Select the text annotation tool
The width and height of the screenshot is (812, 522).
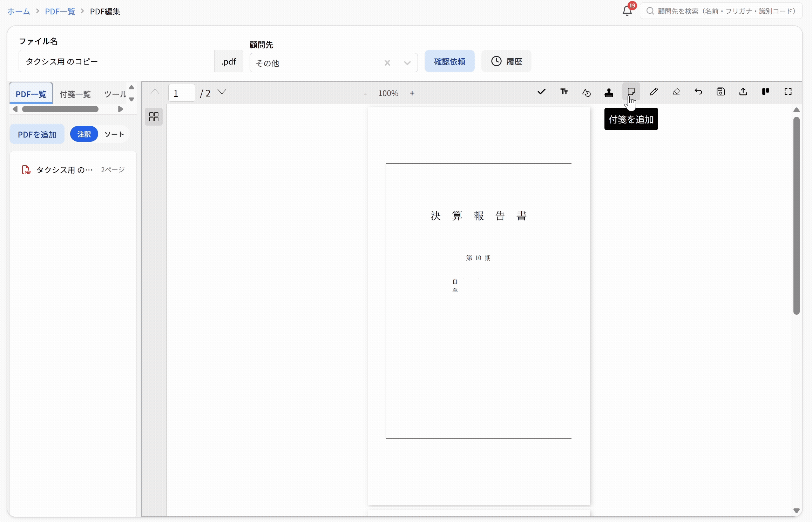pyautogui.click(x=564, y=92)
